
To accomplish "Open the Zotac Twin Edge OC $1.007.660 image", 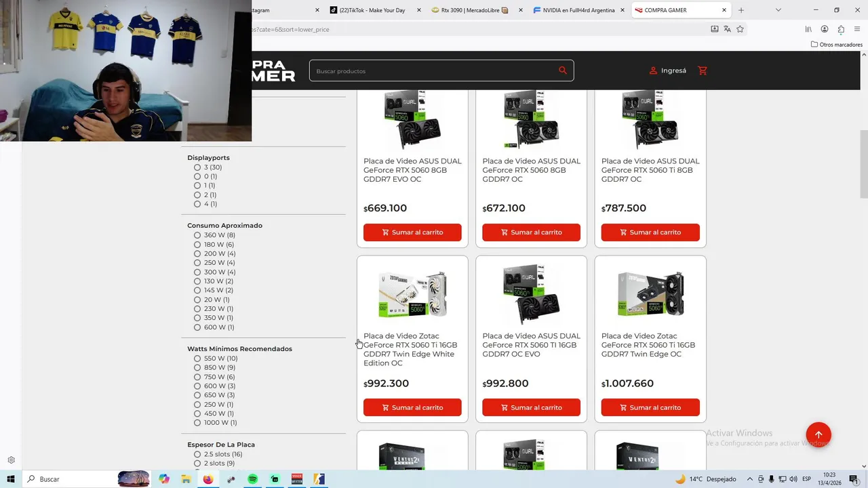I will click(x=650, y=294).
